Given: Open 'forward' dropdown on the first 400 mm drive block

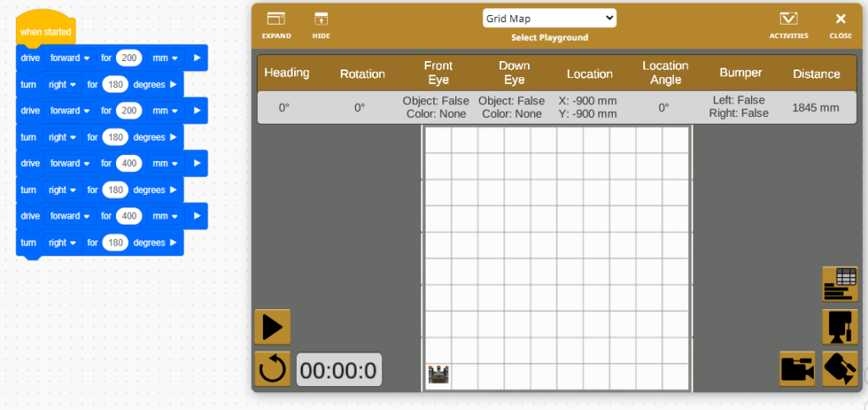Looking at the screenshot, I should (x=70, y=163).
